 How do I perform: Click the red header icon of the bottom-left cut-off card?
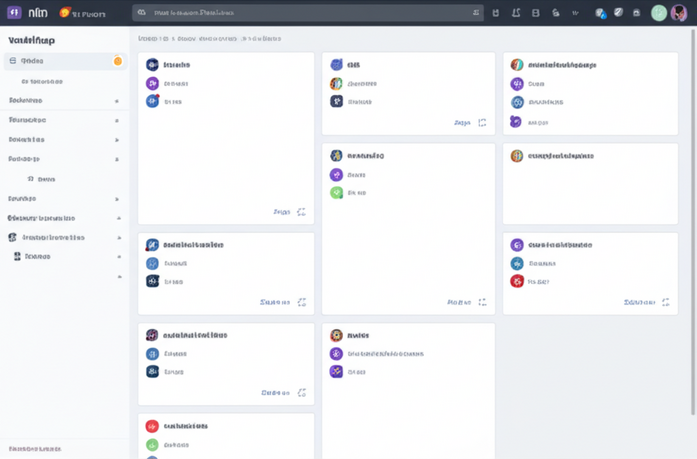(x=152, y=426)
